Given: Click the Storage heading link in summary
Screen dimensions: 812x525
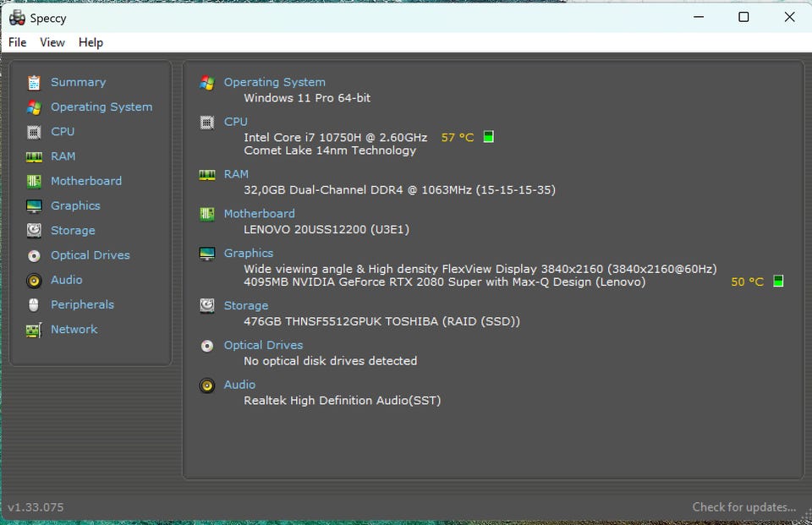Looking at the screenshot, I should 246,306.
